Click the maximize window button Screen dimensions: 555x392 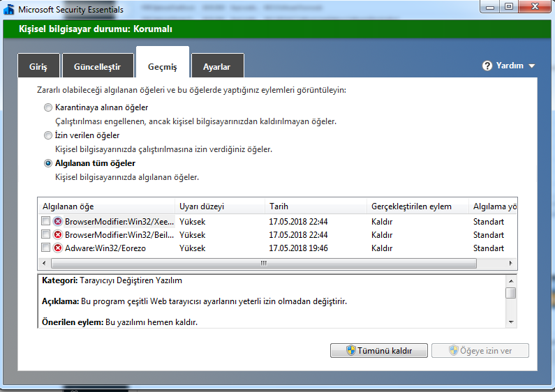click(x=509, y=7)
